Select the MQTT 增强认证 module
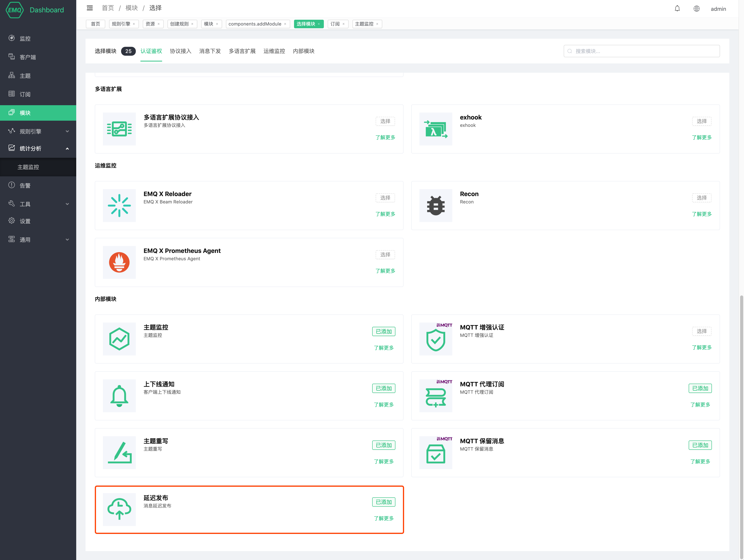 click(x=701, y=331)
